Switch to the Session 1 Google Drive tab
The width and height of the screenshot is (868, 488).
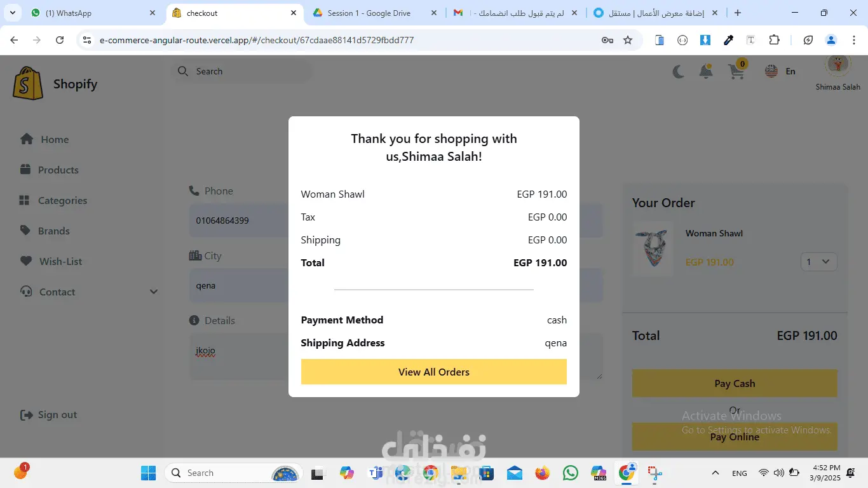click(376, 13)
